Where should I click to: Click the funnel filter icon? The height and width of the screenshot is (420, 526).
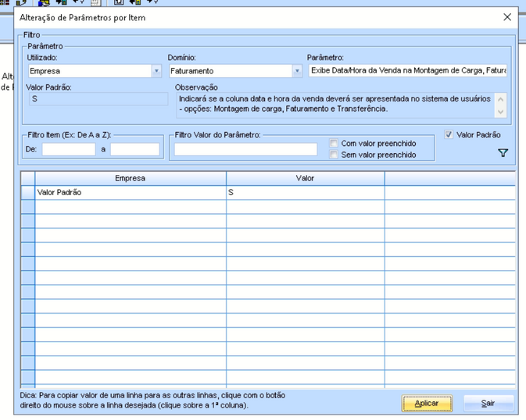click(x=503, y=153)
